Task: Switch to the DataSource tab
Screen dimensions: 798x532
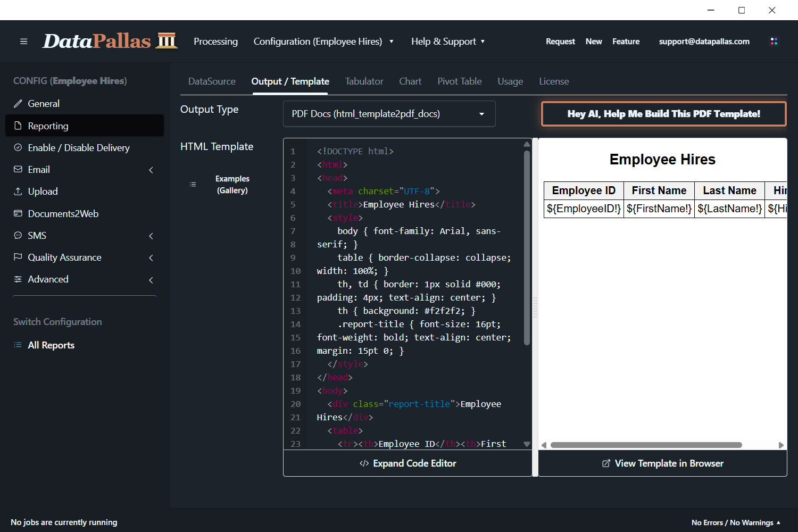Action: pyautogui.click(x=212, y=81)
